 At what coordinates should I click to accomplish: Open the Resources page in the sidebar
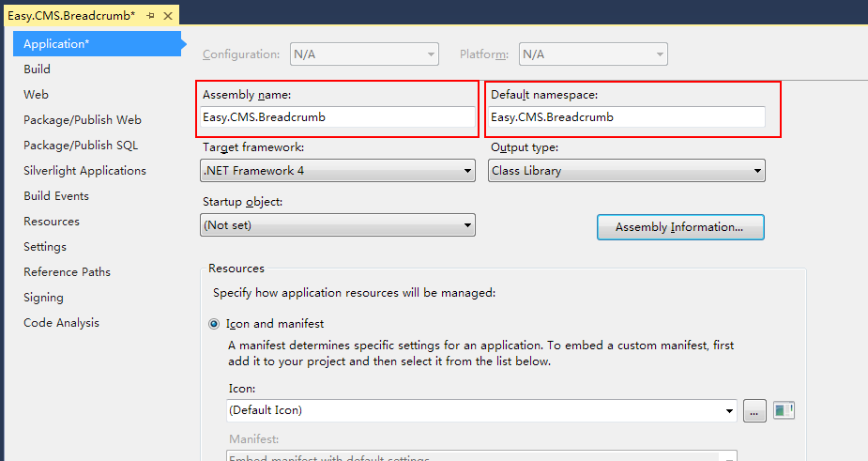[52, 222]
